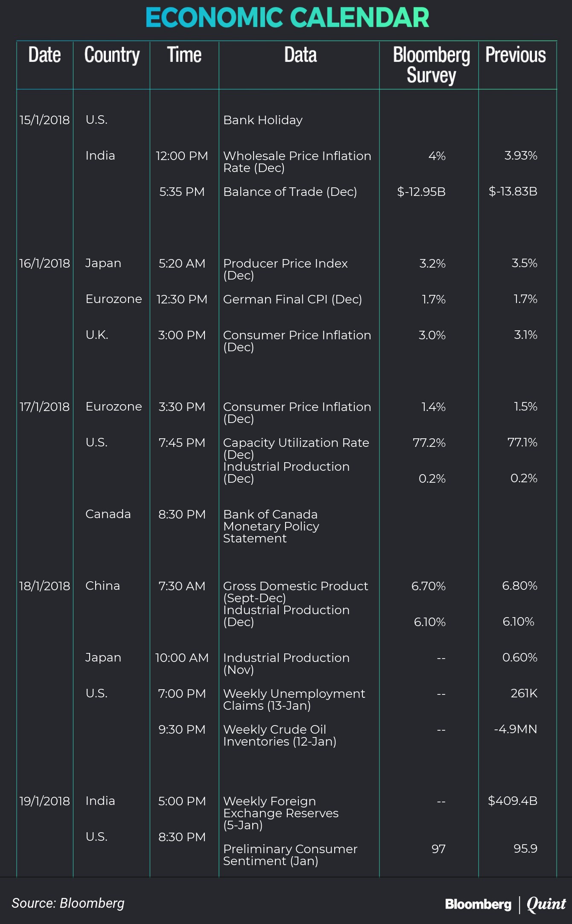Click German Final CPI (Dec) entry
Image resolution: width=572 pixels, height=924 pixels.
(x=292, y=299)
